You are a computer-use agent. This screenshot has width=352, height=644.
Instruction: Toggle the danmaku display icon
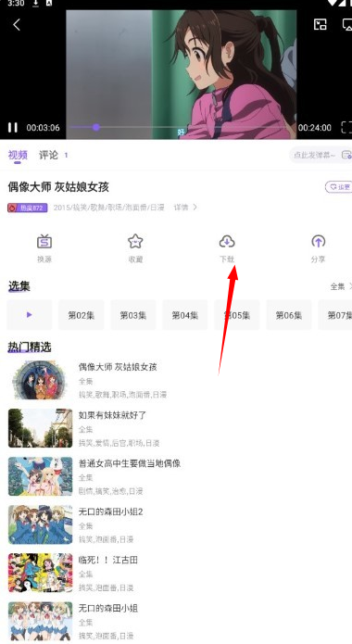tap(346, 155)
